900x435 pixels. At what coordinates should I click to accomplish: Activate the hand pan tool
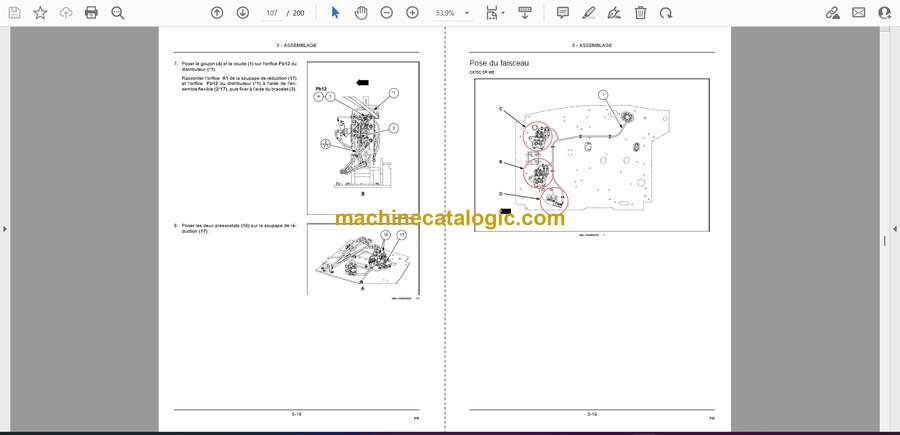360,13
